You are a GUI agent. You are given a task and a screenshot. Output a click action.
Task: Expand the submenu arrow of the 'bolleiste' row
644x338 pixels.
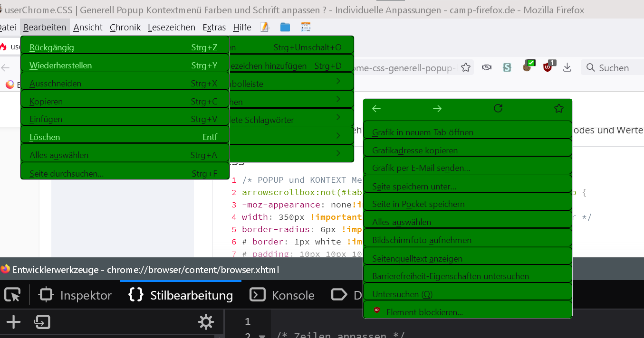(338, 81)
